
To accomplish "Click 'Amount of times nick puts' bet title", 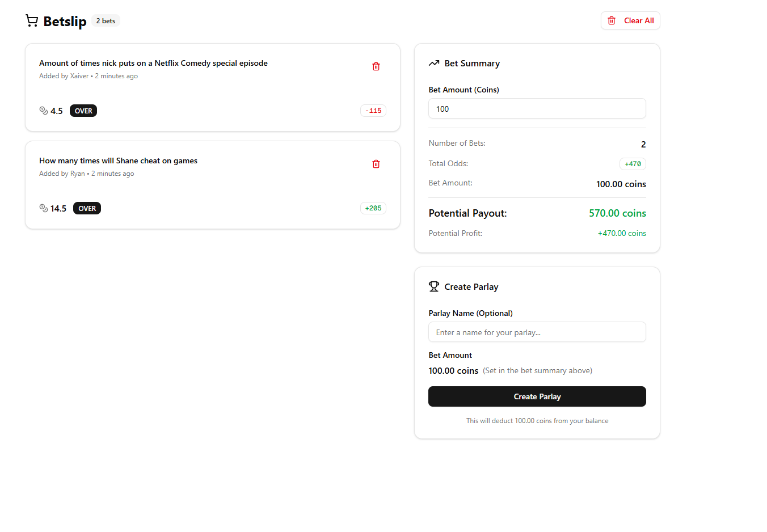I will pyautogui.click(x=153, y=63).
